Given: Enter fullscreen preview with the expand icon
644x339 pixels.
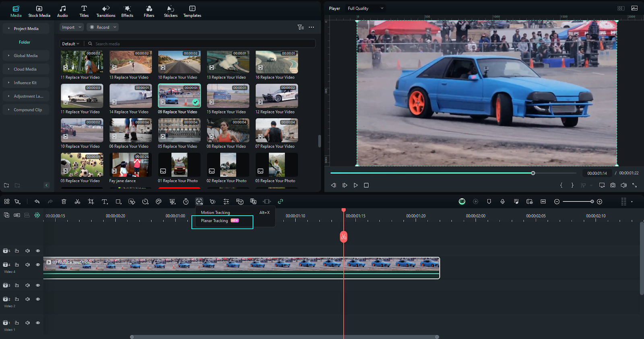Looking at the screenshot, I should tap(635, 185).
